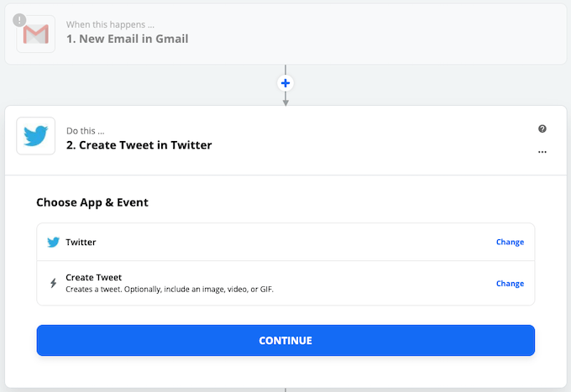The image size is (571, 392).
Task: Open the three-dot more options menu
Action: (542, 152)
